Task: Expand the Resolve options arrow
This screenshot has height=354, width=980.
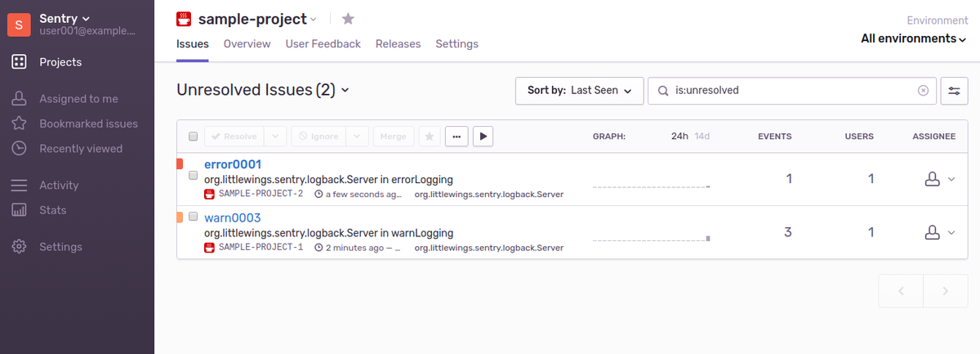Action: click(x=276, y=137)
